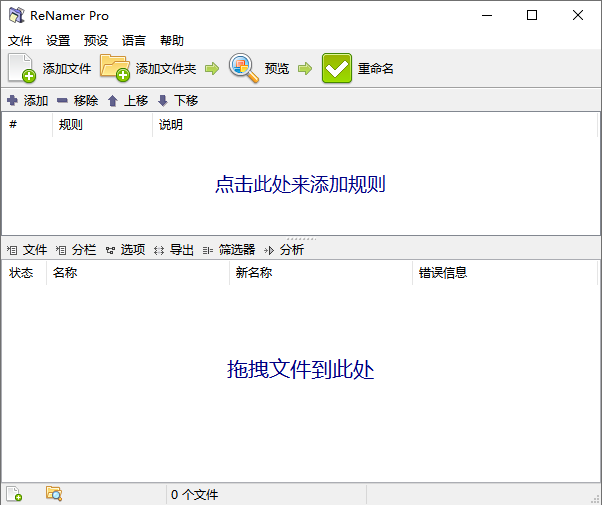Click 拖拽文件到此处 placeholder text

click(300, 369)
